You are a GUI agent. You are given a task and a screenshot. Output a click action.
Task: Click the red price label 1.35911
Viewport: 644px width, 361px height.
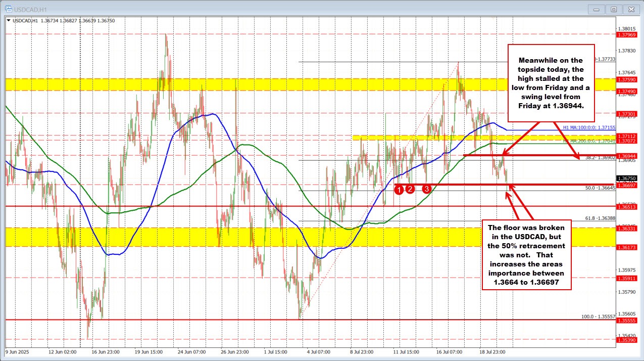[x=626, y=278]
